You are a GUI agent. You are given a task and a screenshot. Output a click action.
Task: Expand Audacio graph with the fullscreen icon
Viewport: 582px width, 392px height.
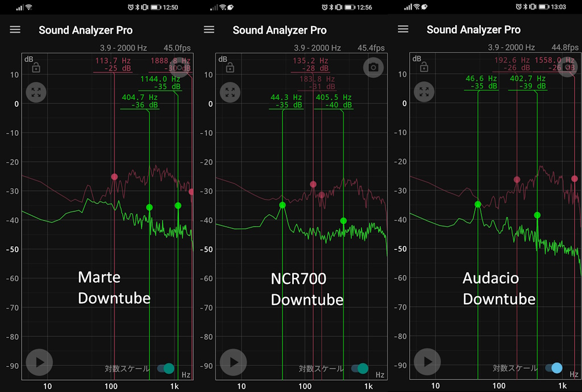point(424,91)
